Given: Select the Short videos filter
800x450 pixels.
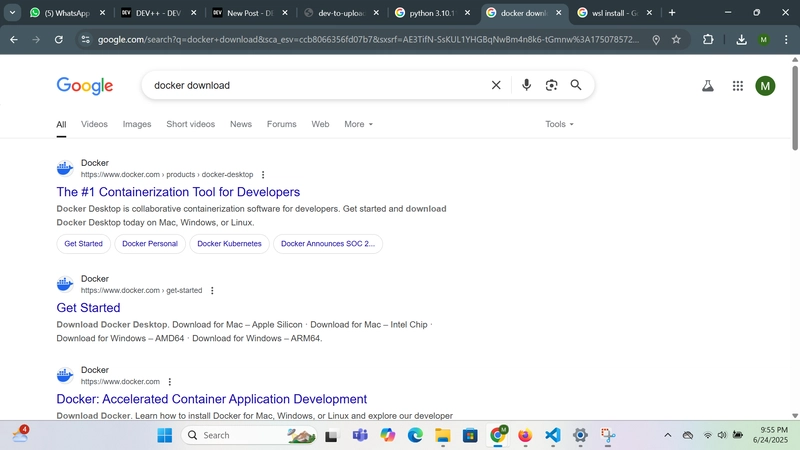Looking at the screenshot, I should pyautogui.click(x=190, y=124).
